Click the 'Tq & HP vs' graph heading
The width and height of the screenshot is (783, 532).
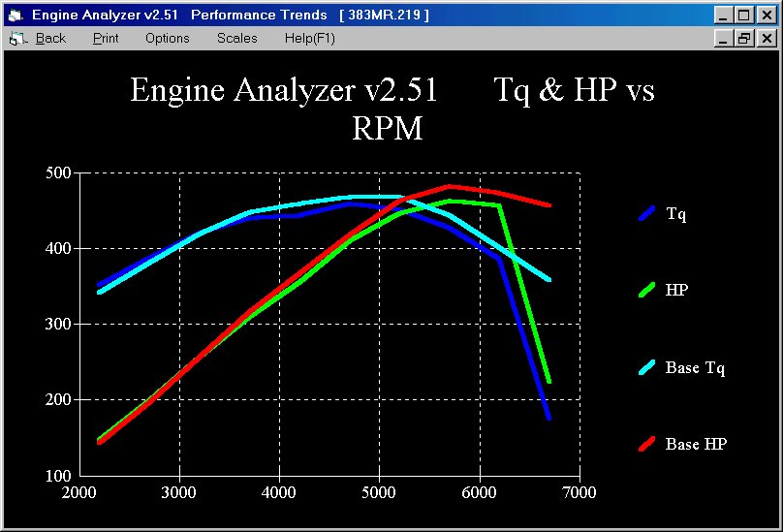tap(575, 90)
